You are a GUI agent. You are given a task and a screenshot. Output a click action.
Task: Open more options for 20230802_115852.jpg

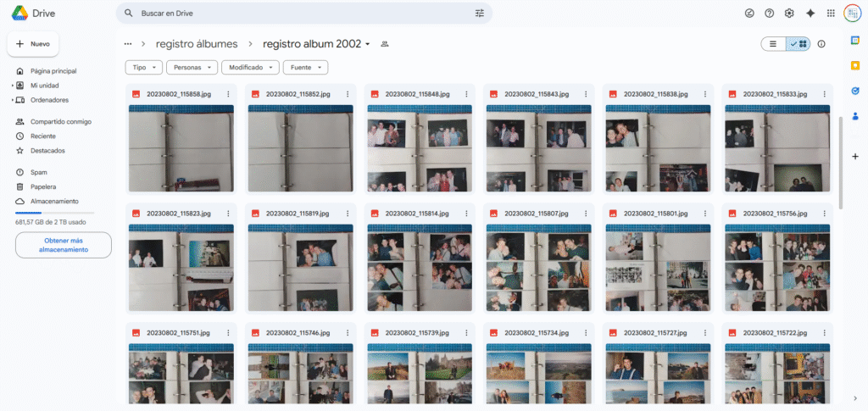(x=348, y=94)
